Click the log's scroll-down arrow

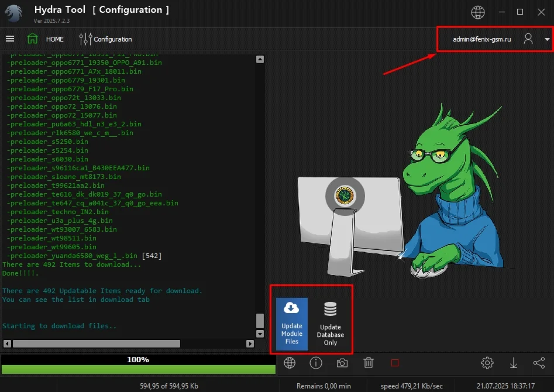coord(260,333)
